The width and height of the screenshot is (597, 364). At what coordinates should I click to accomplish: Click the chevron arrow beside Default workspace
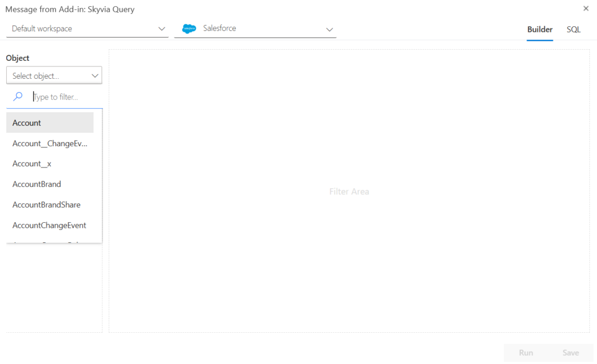(x=162, y=29)
